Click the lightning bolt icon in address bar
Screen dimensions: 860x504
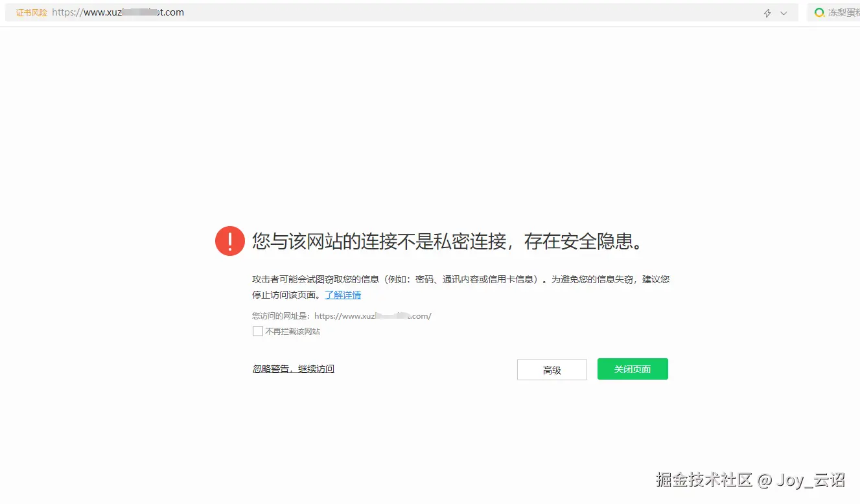[x=767, y=12]
